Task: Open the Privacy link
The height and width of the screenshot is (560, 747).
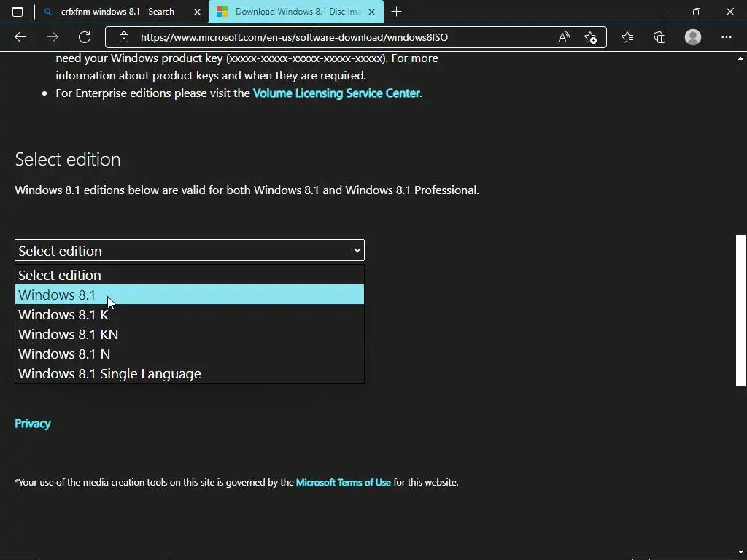Action: (x=32, y=424)
